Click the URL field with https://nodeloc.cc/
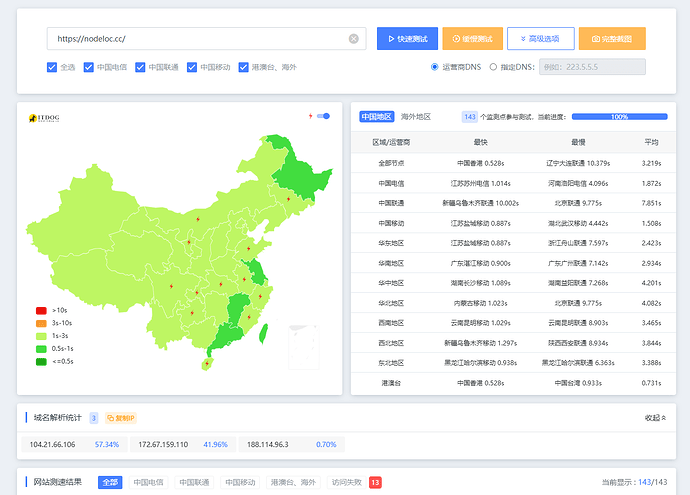Image resolution: width=690 pixels, height=495 pixels. pos(206,39)
